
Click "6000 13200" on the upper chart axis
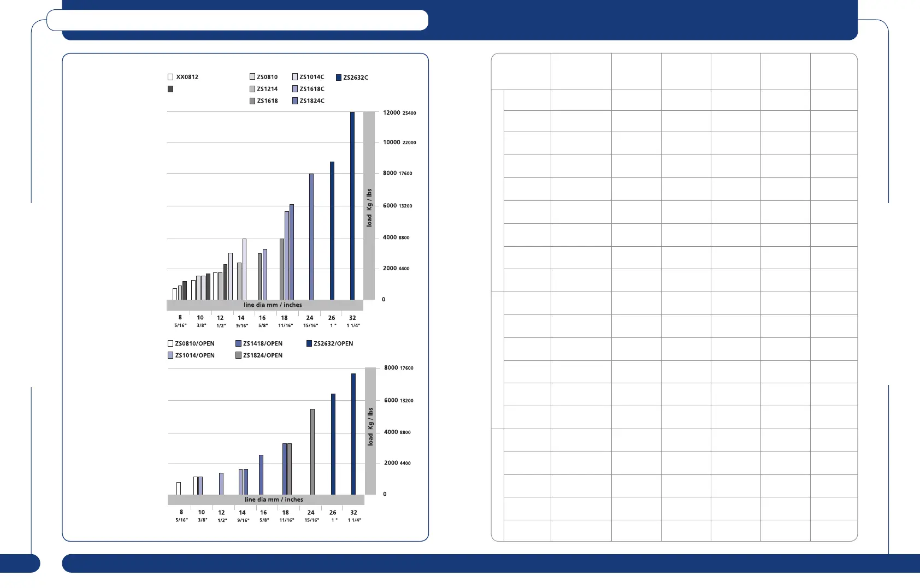click(x=398, y=206)
